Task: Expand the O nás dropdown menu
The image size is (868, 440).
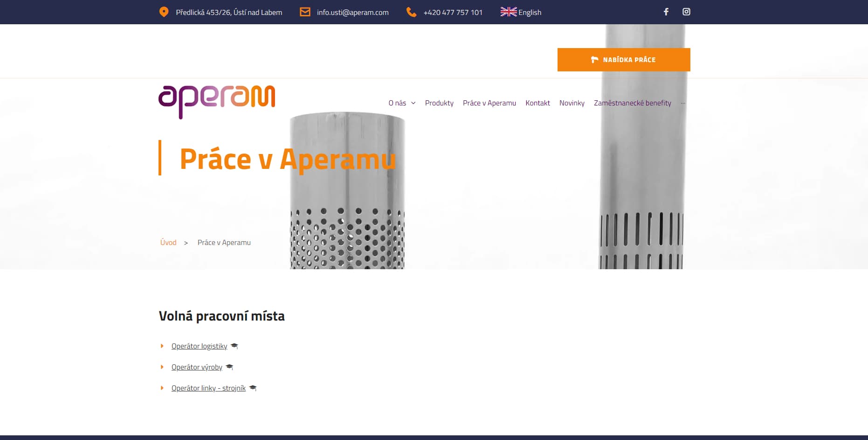Action: [401, 103]
